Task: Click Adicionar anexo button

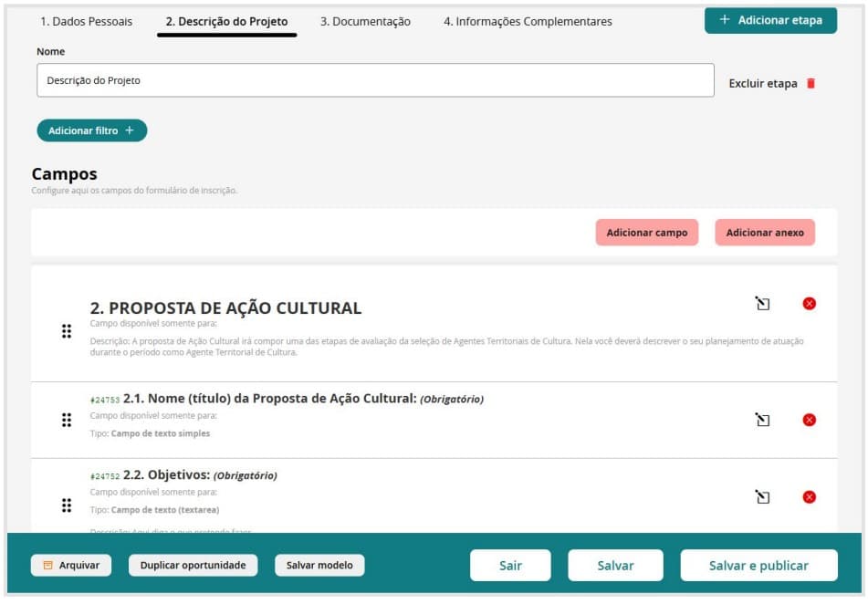Action: tap(765, 233)
